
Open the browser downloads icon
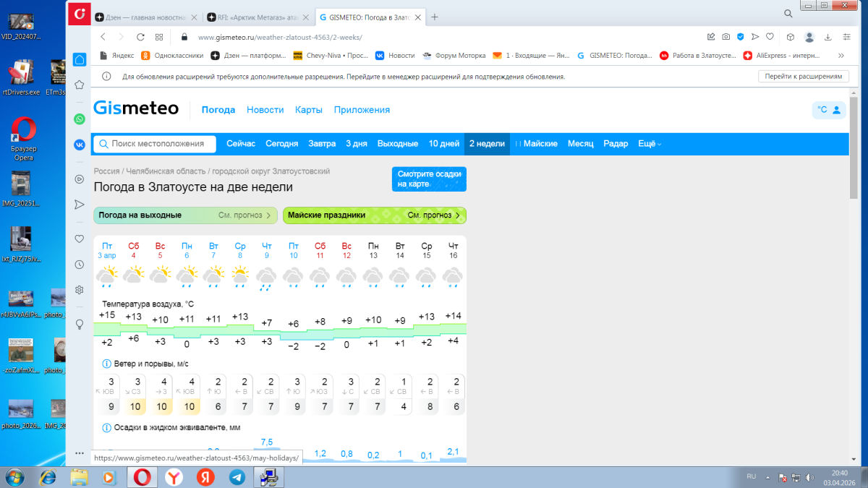coord(828,37)
